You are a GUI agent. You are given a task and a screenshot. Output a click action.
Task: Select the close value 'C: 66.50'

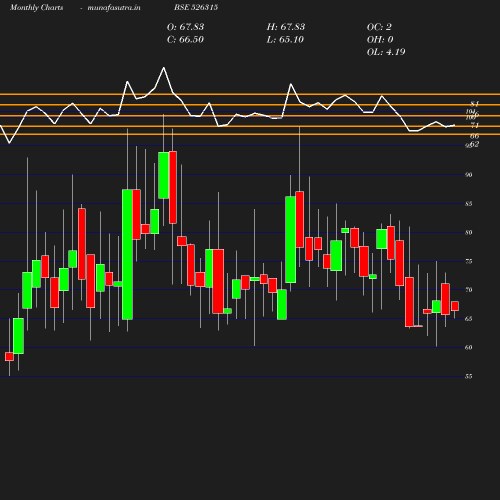click(x=185, y=40)
